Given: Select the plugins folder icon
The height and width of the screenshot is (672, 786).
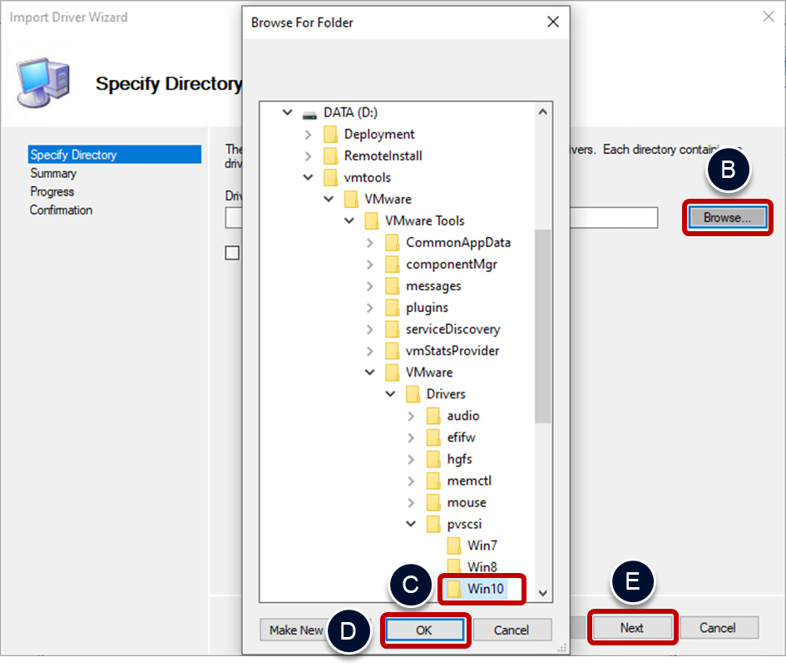Looking at the screenshot, I should (392, 308).
